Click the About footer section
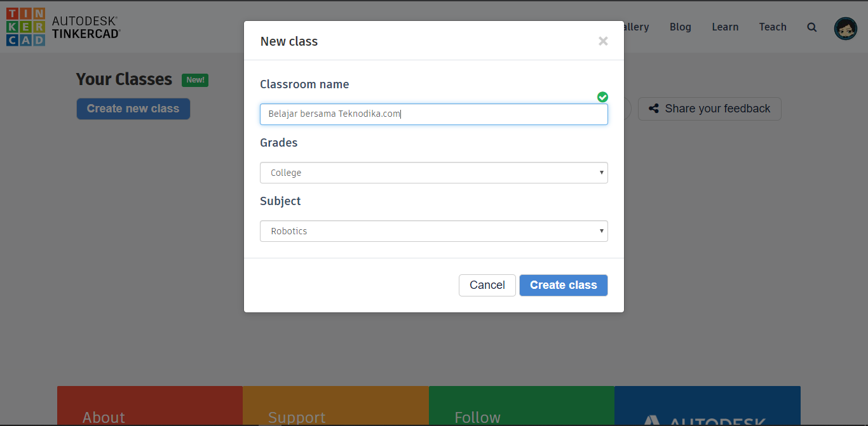This screenshot has height=426, width=868. click(104, 417)
